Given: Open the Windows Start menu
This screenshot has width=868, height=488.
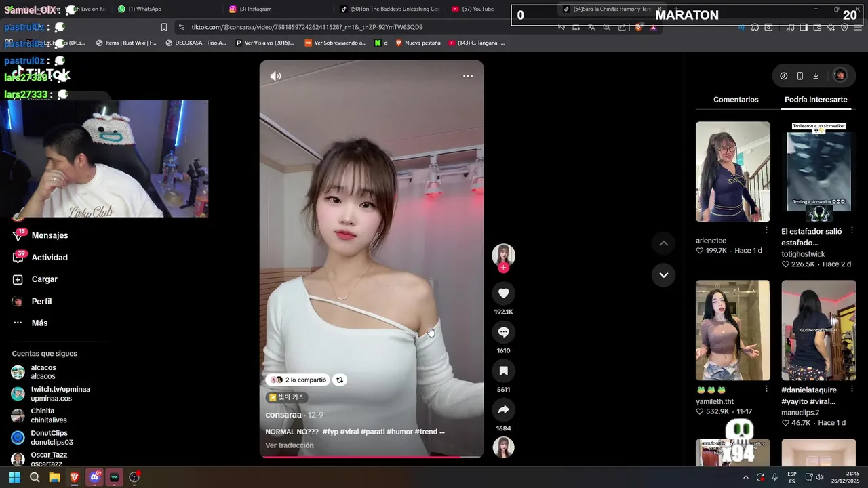Looking at the screenshot, I should coord(14,477).
